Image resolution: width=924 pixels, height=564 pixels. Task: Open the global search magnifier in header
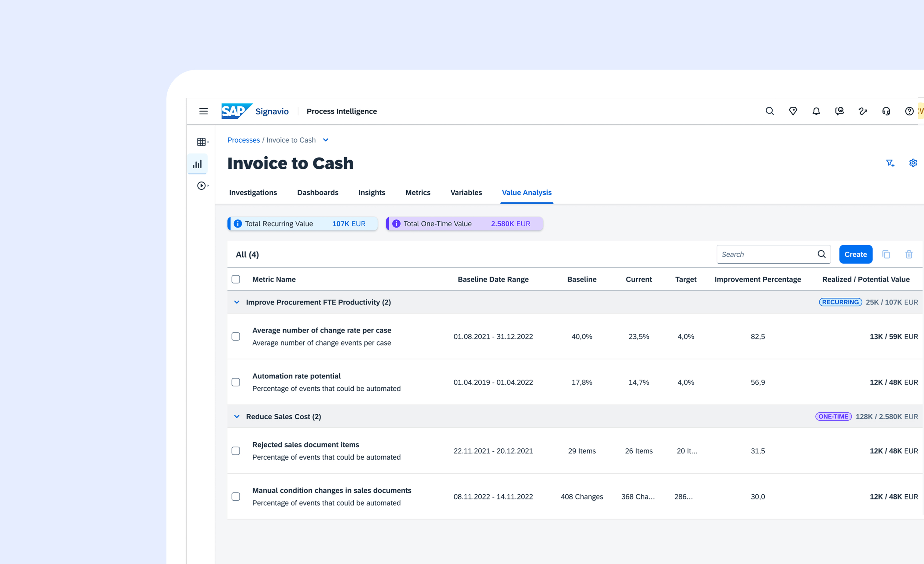click(769, 111)
